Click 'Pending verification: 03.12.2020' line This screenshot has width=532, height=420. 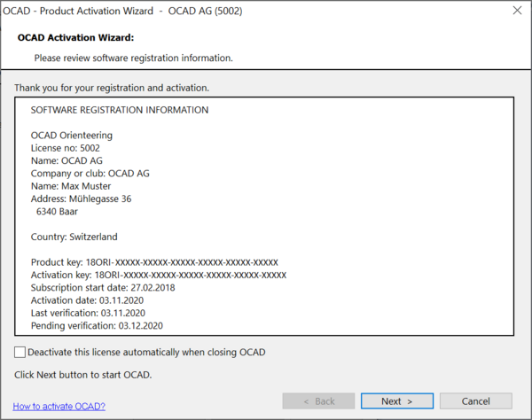pos(97,326)
